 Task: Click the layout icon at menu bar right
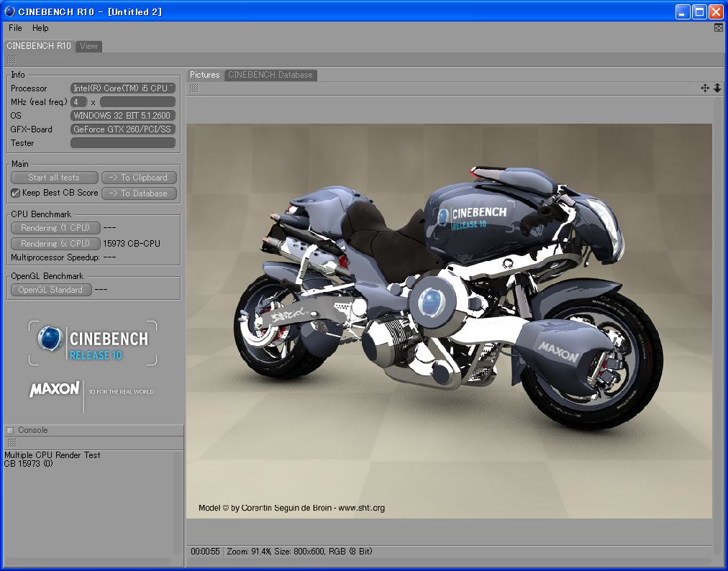point(718,28)
